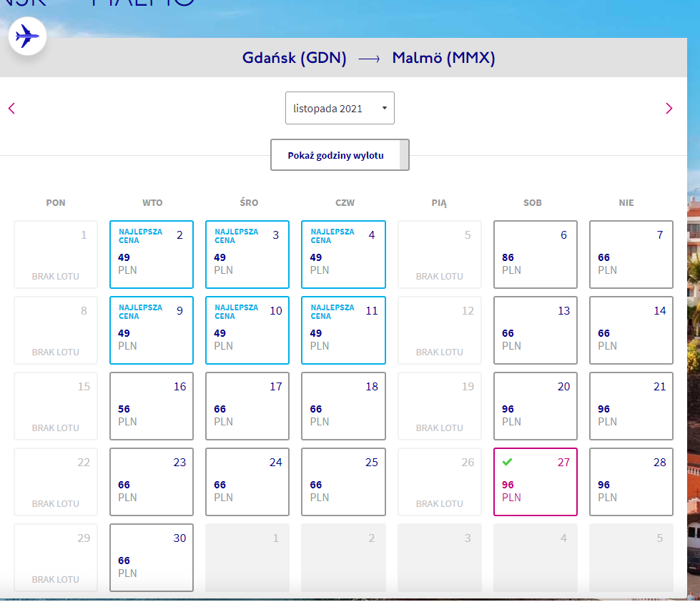
Task: Pick Sunday November 7 at 66 PLN
Action: click(x=631, y=255)
